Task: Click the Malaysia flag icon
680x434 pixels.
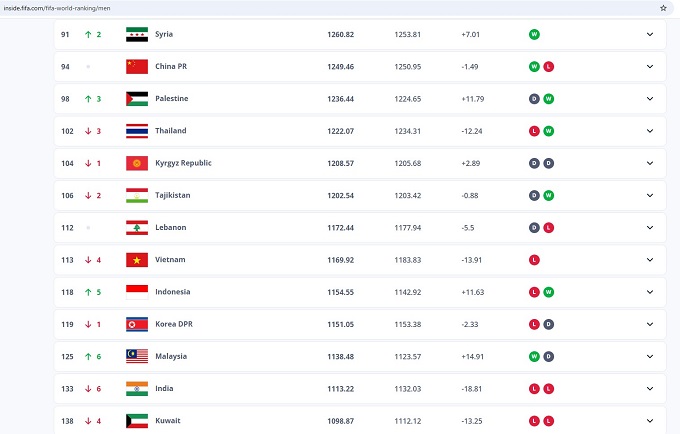Action: pos(137,356)
